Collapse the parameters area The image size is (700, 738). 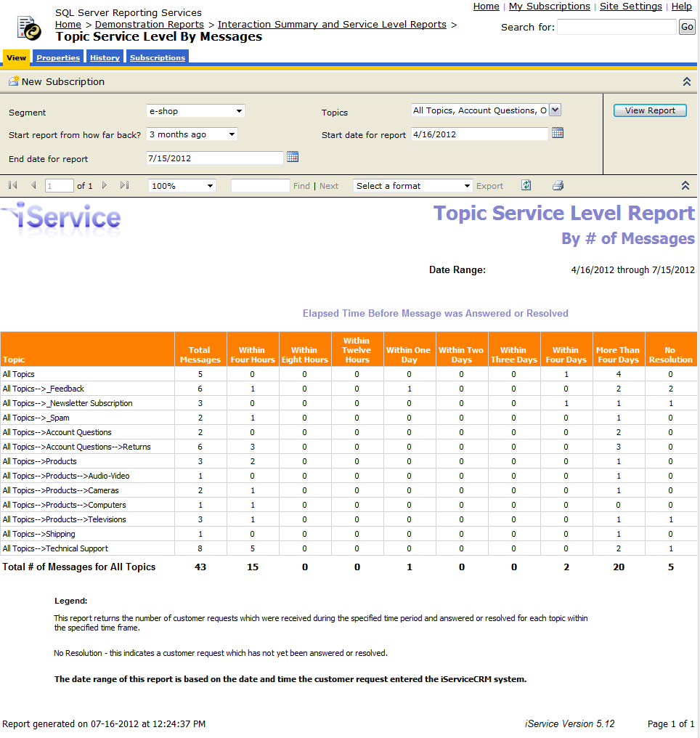tap(687, 81)
